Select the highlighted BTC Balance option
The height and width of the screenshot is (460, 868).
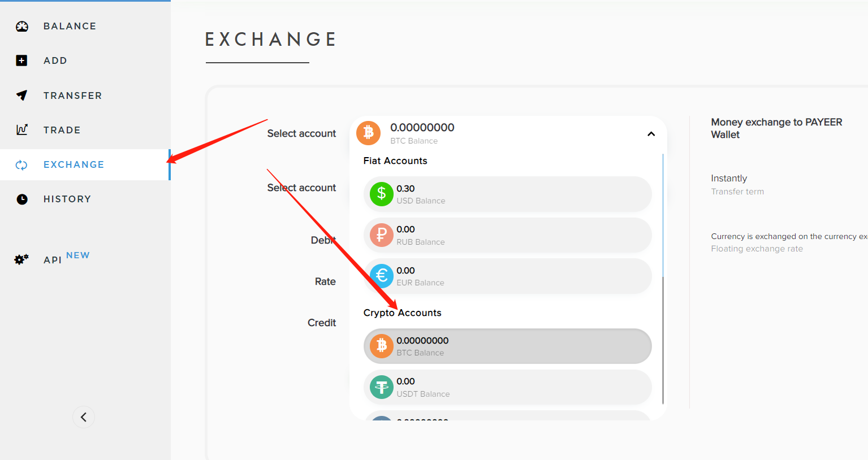click(507, 346)
